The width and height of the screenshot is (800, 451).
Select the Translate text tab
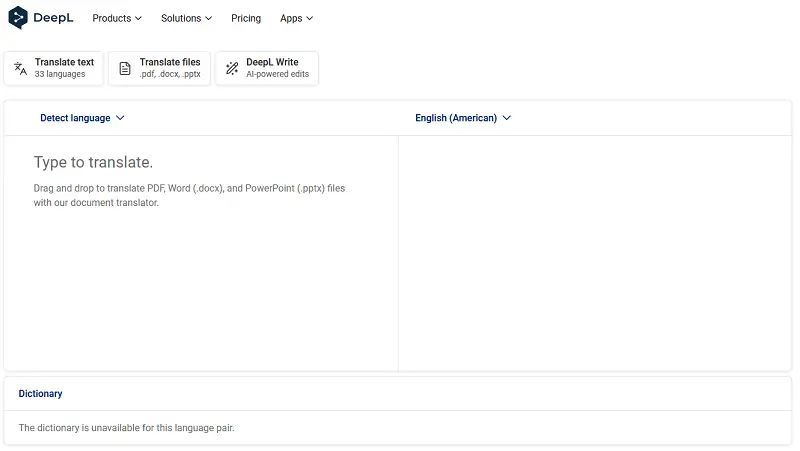point(54,68)
